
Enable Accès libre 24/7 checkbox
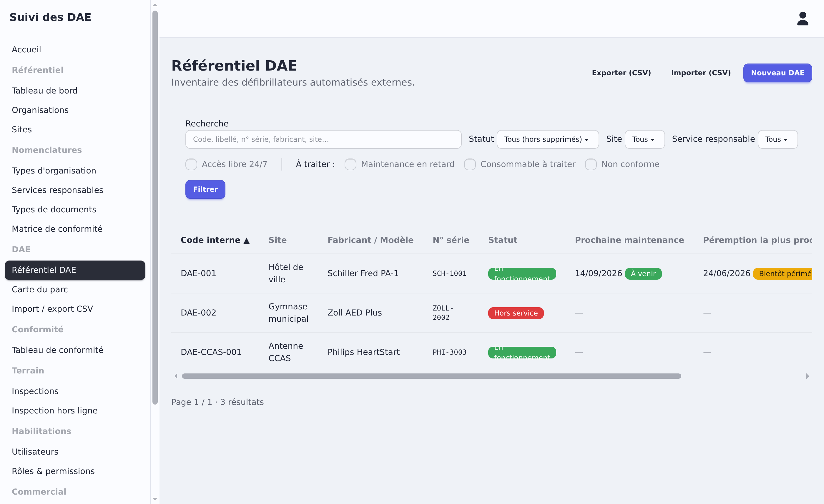[191, 164]
